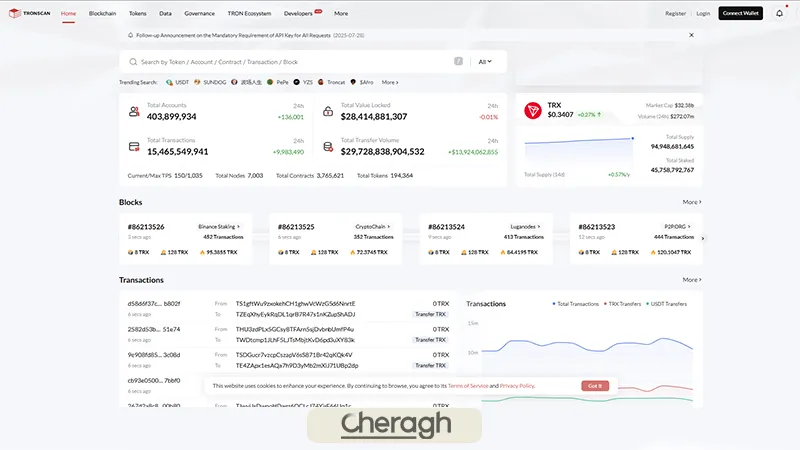Click the Total Accounts people icon

point(134,111)
